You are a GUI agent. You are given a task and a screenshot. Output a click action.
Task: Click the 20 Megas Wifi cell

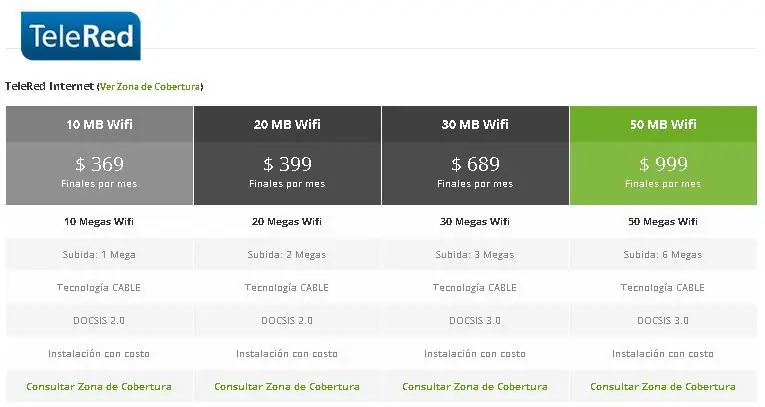(x=287, y=222)
